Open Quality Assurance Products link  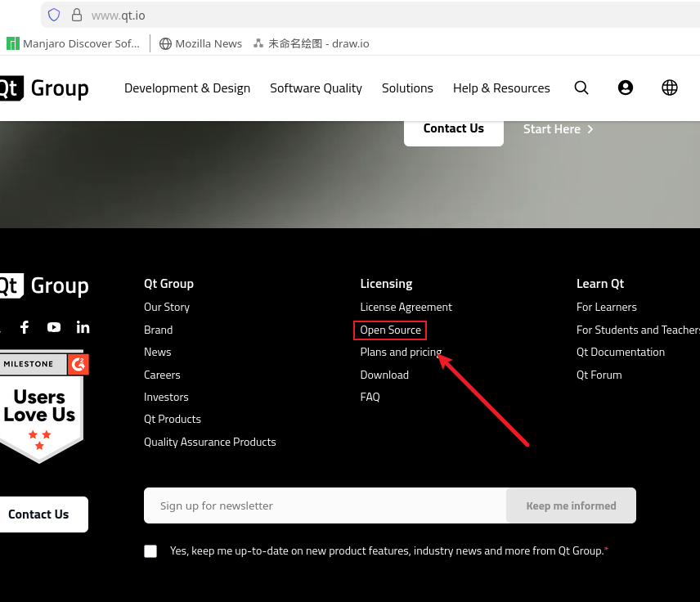(x=210, y=443)
